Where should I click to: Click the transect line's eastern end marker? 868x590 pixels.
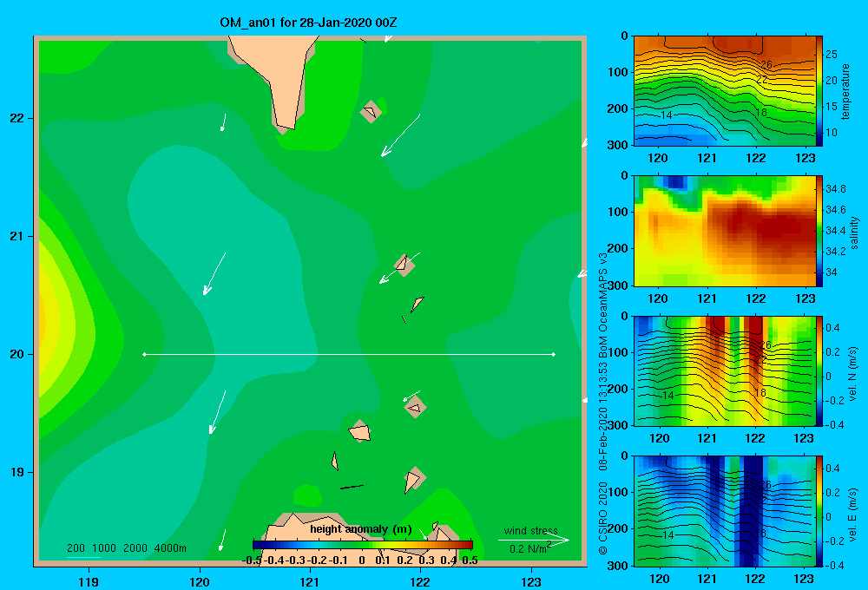tap(554, 354)
